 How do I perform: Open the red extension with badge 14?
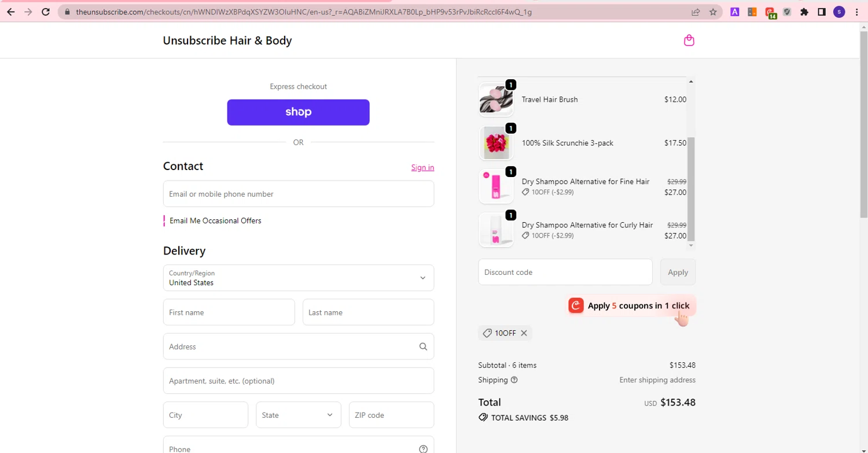click(770, 12)
